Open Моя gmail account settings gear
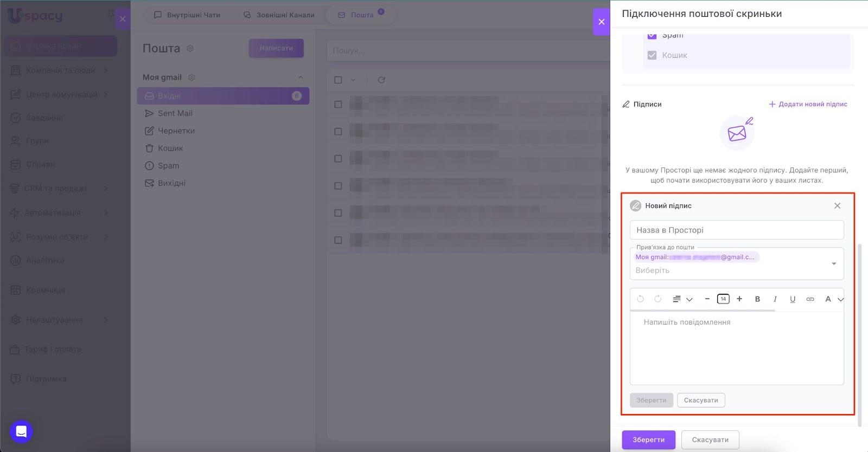This screenshot has width=868, height=452. tap(192, 78)
